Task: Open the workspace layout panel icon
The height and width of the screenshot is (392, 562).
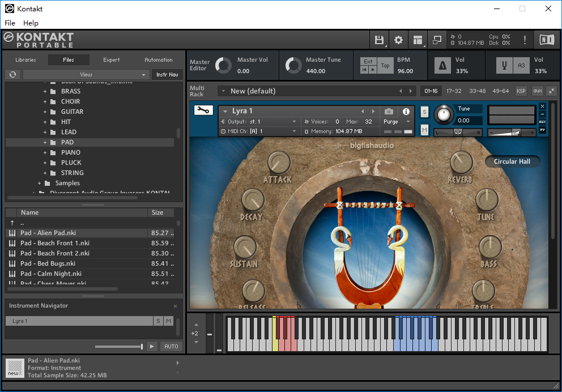Action: point(418,40)
